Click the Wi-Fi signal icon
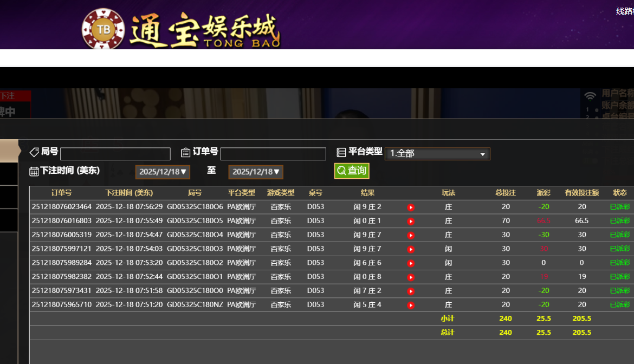The height and width of the screenshot is (364, 634). [x=590, y=96]
